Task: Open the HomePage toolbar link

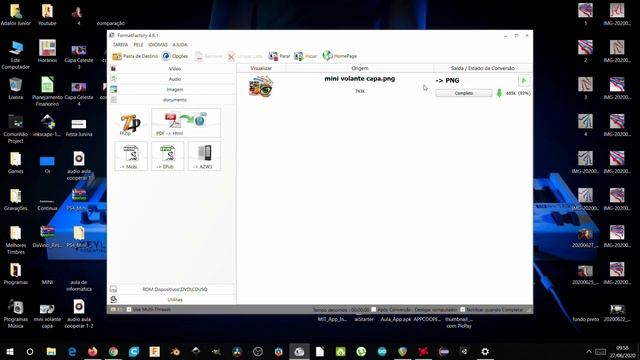Action: [340, 56]
